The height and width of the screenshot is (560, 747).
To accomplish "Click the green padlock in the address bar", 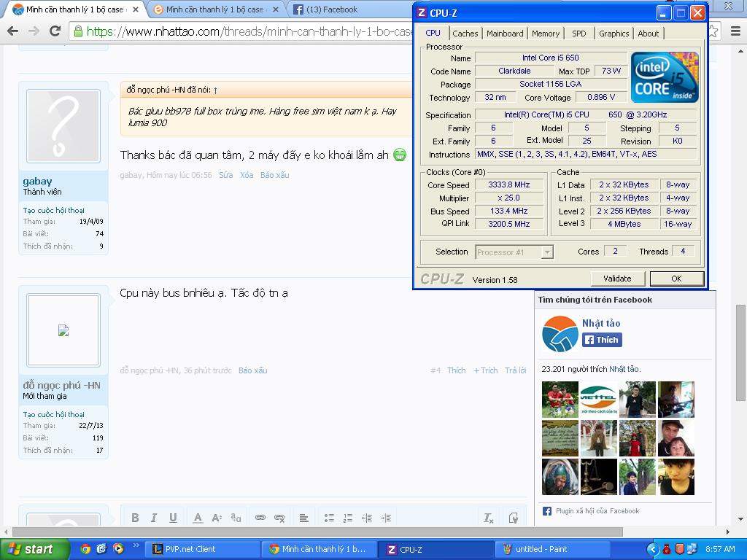I will (77, 31).
